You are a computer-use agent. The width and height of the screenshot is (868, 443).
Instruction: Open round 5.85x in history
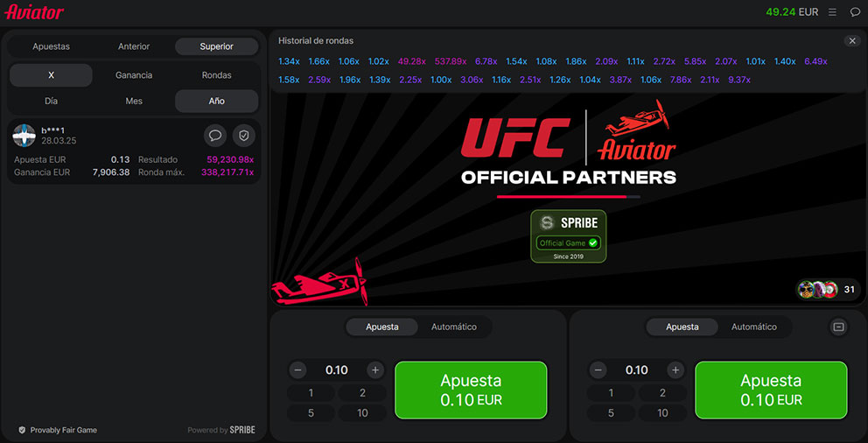[x=696, y=61]
